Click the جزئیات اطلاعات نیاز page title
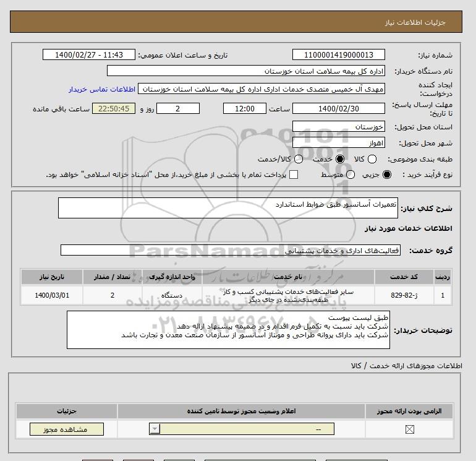Image resolution: width=476 pixels, height=461 pixels. point(415,22)
